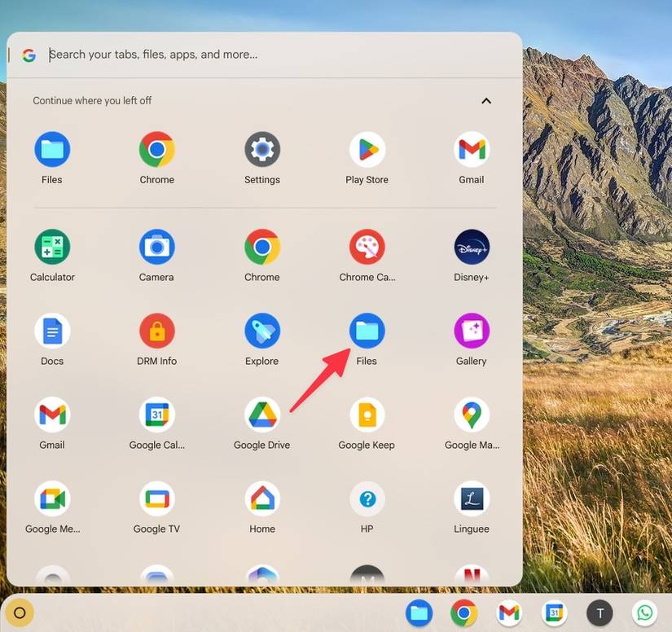Launch Disney+ from the app grid
The height and width of the screenshot is (632, 672).
(x=472, y=248)
